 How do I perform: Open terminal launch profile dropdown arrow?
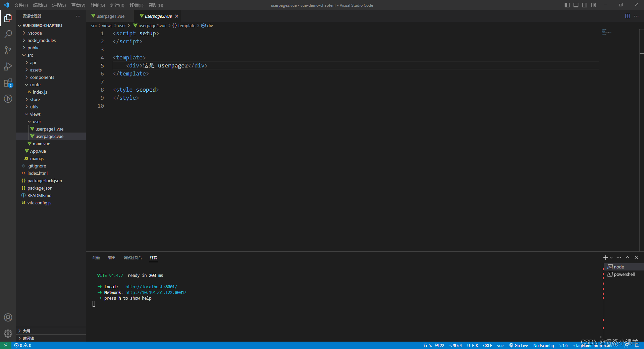[611, 258]
